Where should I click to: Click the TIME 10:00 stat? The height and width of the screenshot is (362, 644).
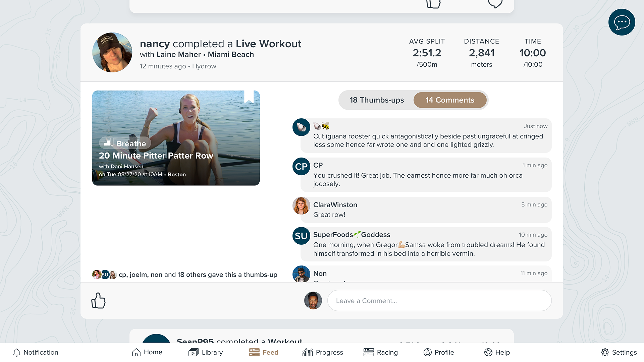[x=533, y=53]
